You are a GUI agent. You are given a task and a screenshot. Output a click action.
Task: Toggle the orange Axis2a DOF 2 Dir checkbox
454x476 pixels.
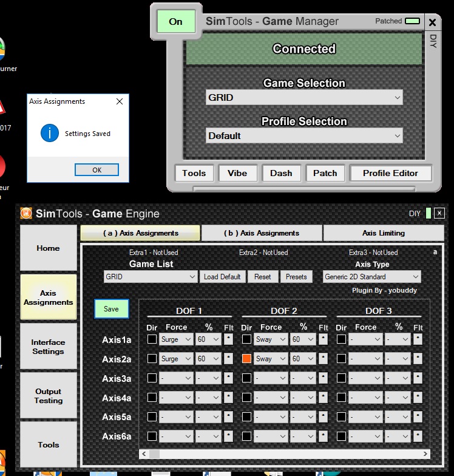tap(246, 358)
